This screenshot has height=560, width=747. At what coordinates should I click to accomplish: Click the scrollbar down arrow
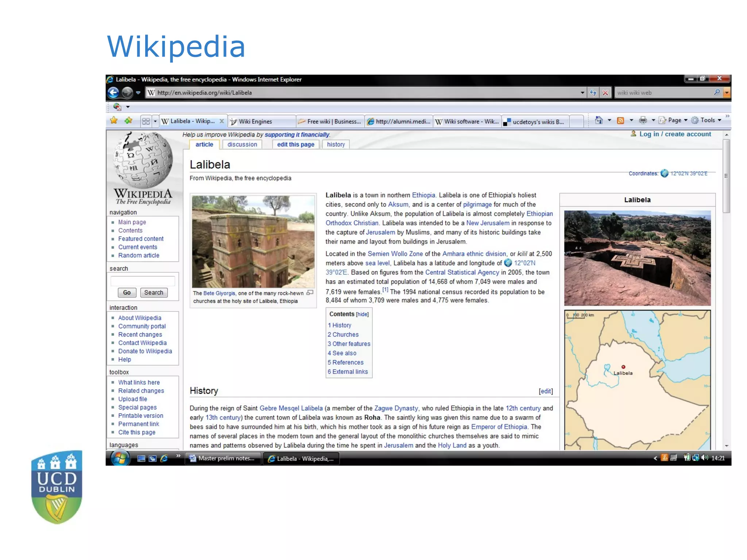coord(727,446)
